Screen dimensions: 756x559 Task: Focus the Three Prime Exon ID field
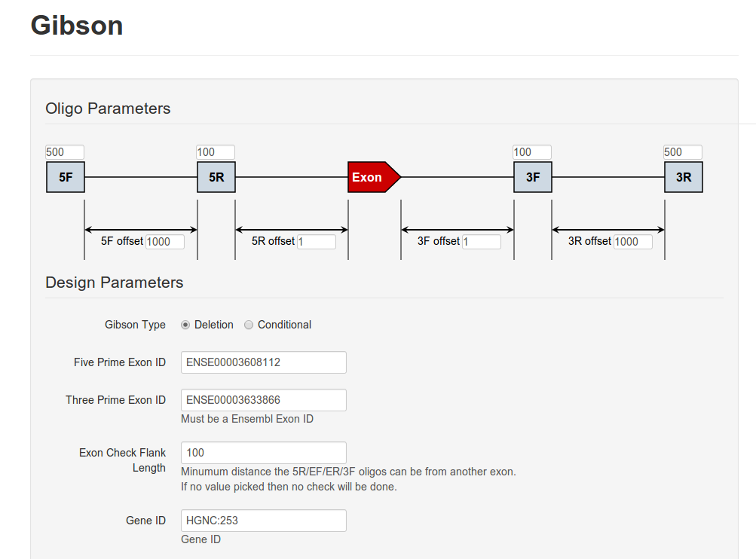[x=264, y=400]
